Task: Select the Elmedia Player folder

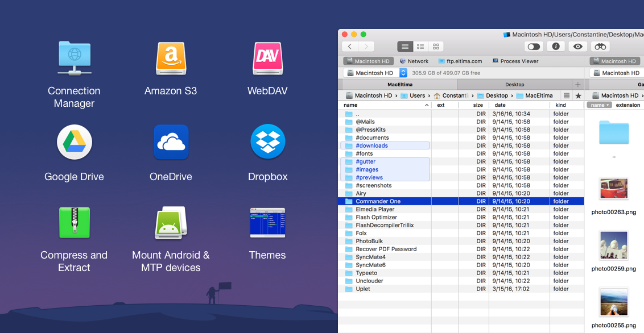Action: (x=461, y=209)
